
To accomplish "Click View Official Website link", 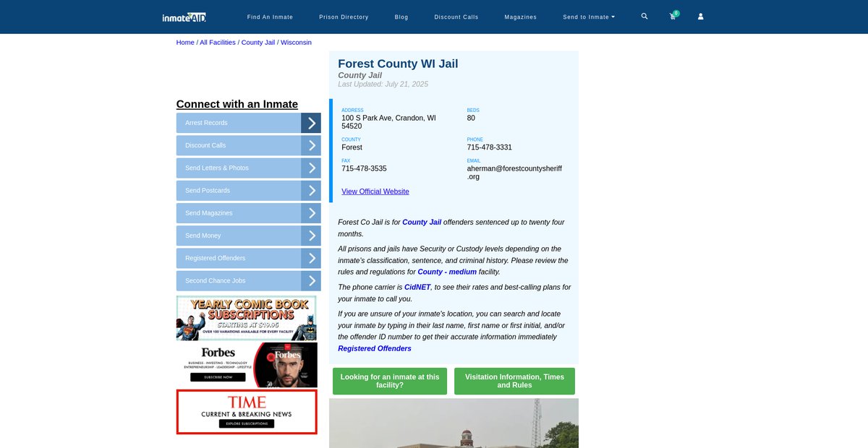I will pyautogui.click(x=375, y=191).
